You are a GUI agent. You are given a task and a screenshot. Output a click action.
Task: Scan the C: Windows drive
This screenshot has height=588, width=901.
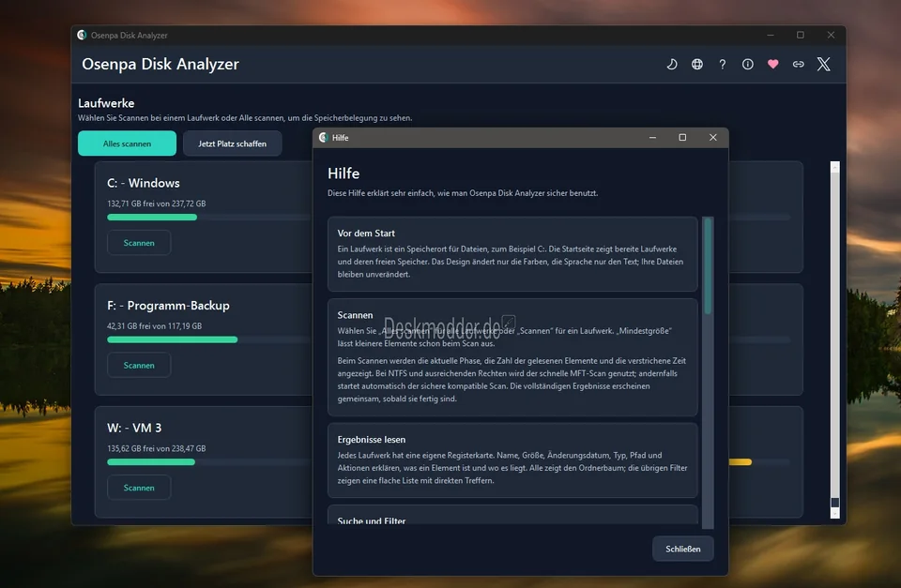coord(139,243)
